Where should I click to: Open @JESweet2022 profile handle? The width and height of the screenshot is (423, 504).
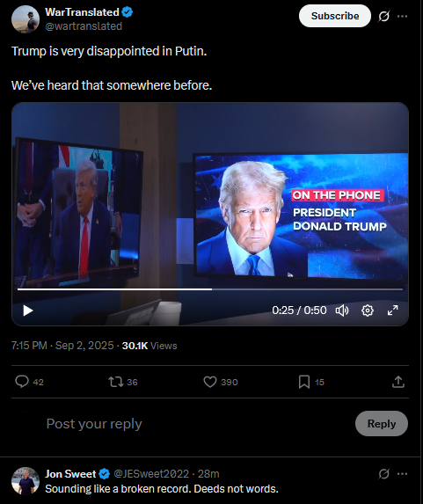[x=151, y=474]
